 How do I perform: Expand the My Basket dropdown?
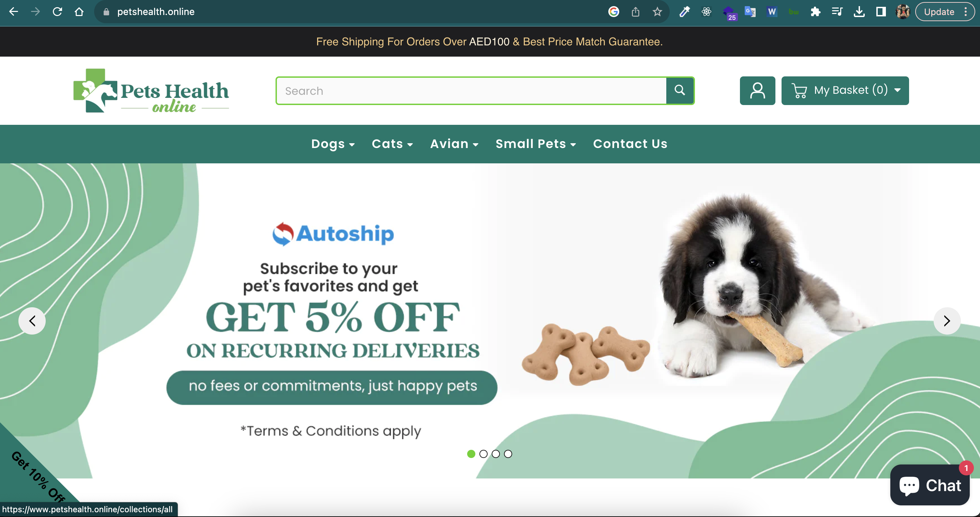pyautogui.click(x=845, y=90)
